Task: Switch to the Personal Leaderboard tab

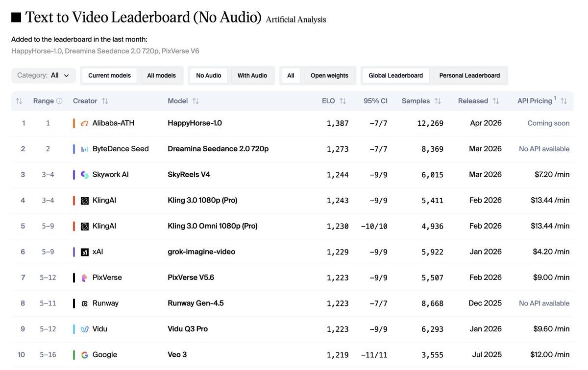Action: pos(470,75)
